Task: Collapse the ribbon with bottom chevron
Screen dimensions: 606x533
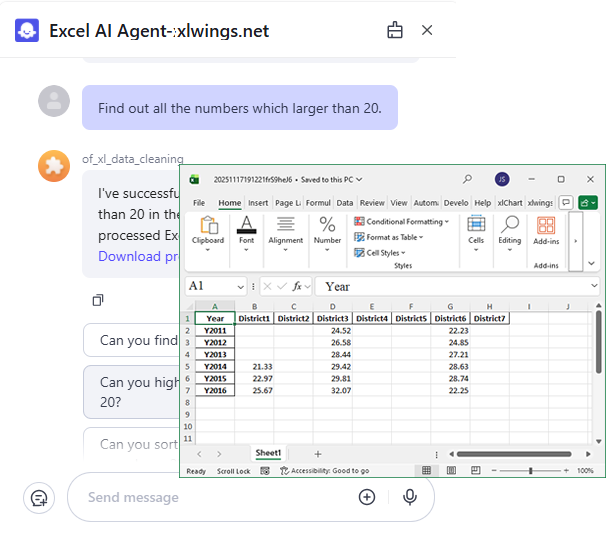Action: [x=591, y=263]
